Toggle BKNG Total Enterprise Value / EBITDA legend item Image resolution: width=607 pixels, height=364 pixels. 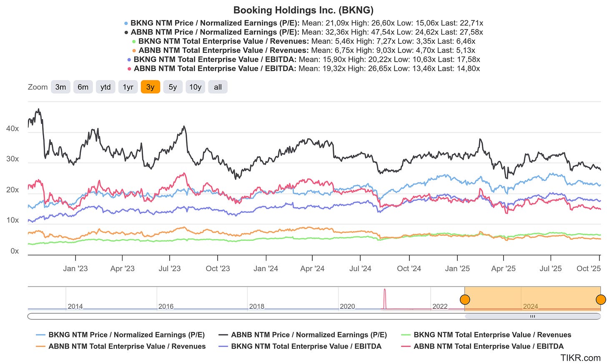pos(300,347)
